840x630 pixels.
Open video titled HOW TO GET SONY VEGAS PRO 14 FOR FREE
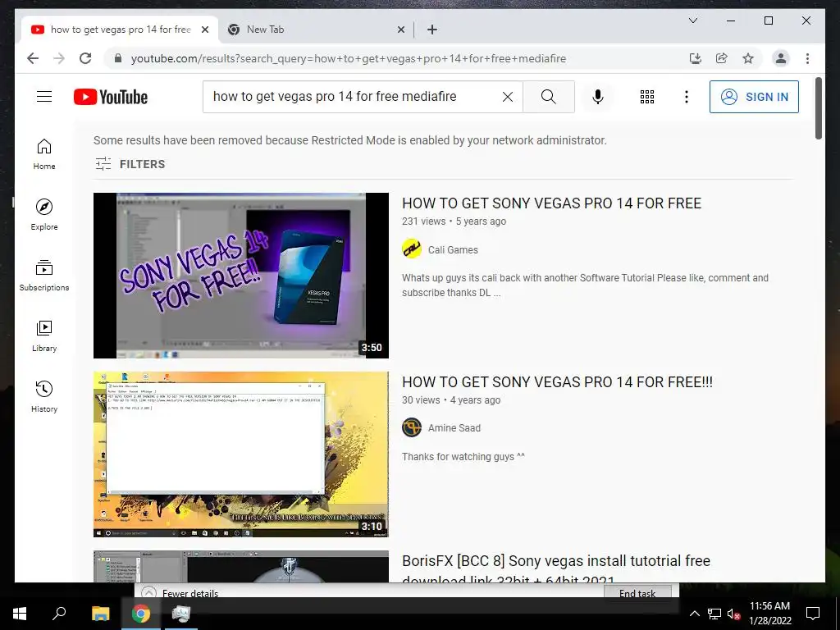coord(551,203)
